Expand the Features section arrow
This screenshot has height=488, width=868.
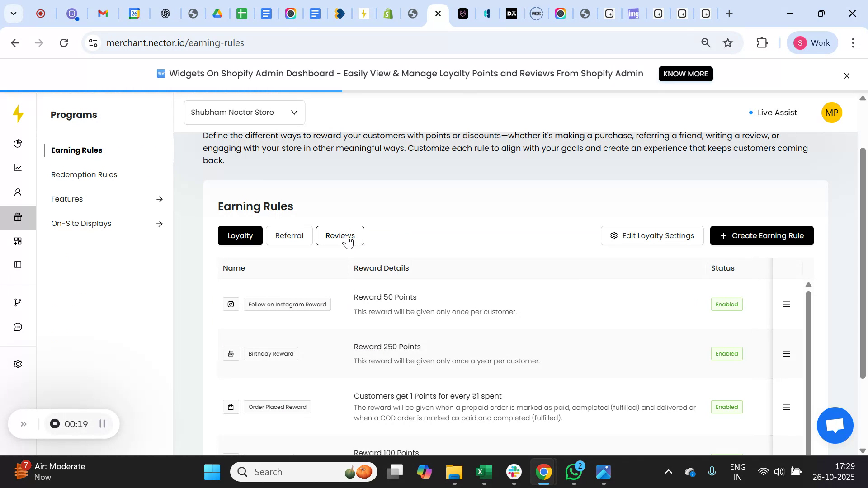[x=160, y=199]
